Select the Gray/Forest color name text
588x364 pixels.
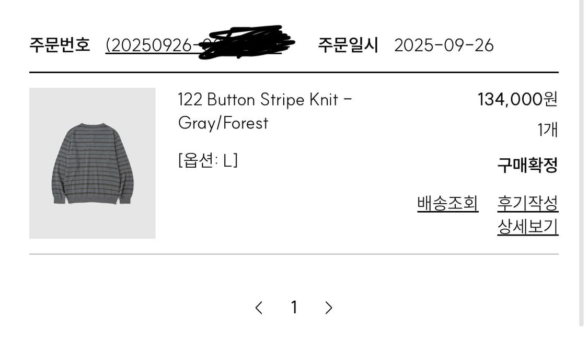click(224, 123)
